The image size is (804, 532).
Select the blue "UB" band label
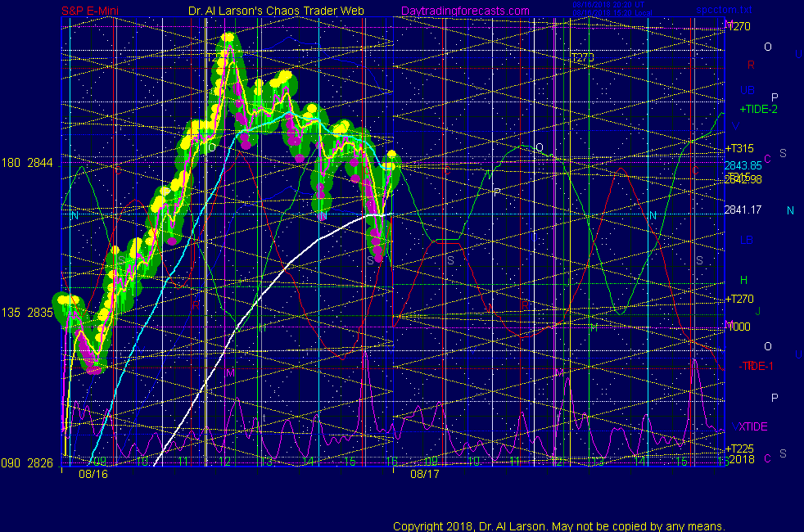tap(747, 90)
